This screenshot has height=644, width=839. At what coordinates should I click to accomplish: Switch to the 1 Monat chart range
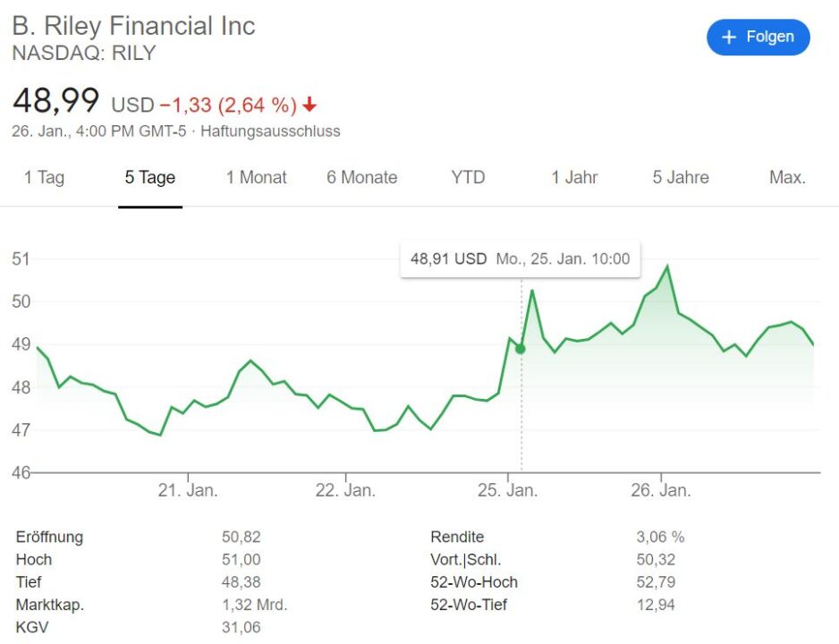pos(256,177)
